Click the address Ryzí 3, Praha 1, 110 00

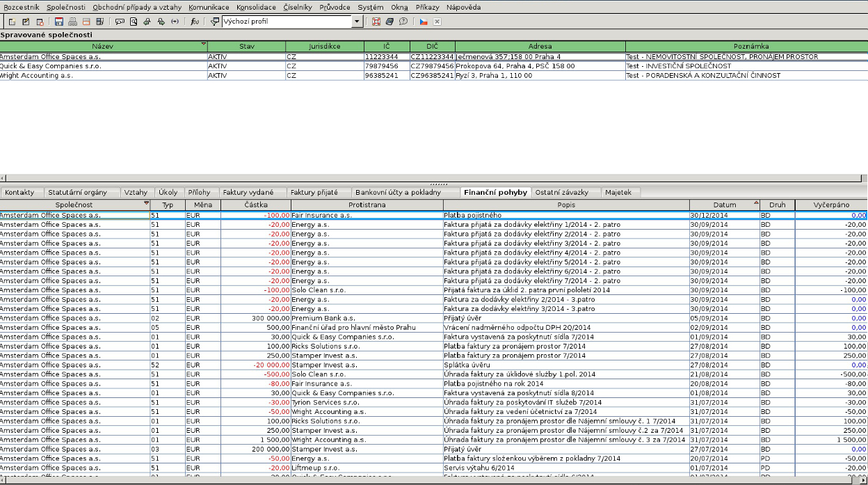click(540, 75)
